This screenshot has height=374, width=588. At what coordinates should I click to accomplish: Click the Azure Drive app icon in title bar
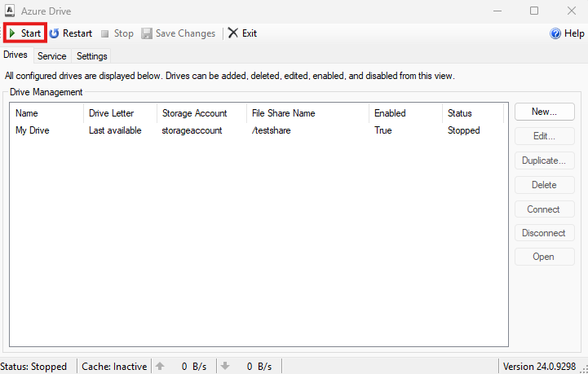9,11
